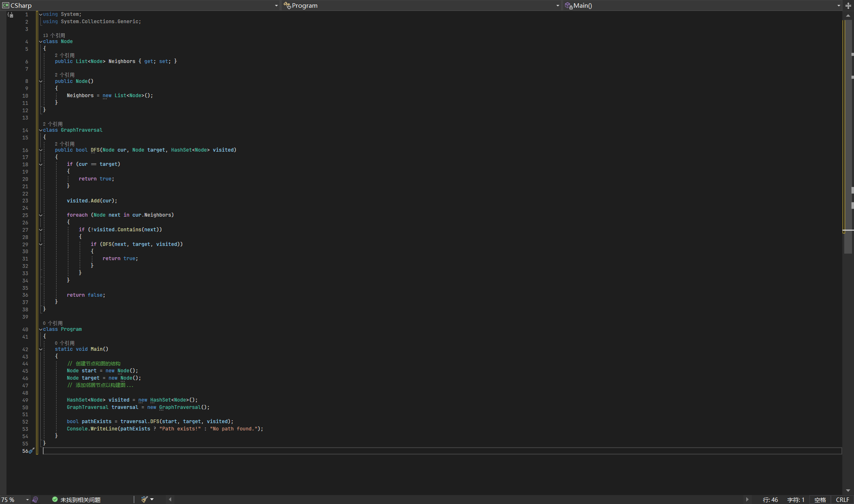Open references link above Neighbors property
This screenshot has width=854, height=504.
point(65,55)
